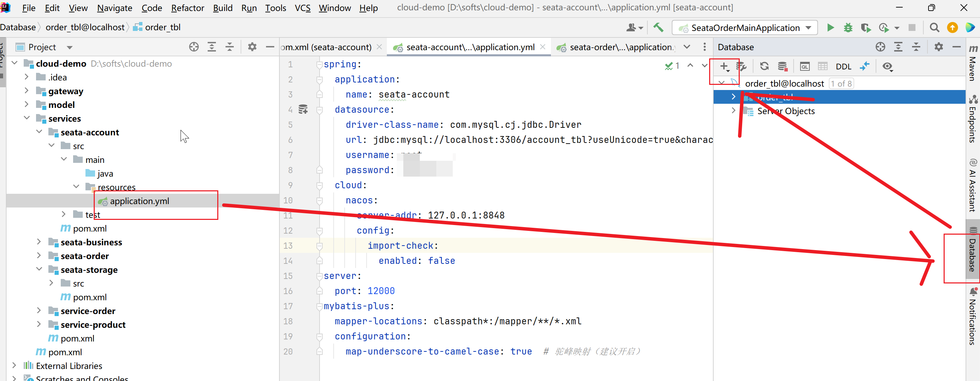
Task: Toggle the Notifications tool window
Action: (x=973, y=316)
